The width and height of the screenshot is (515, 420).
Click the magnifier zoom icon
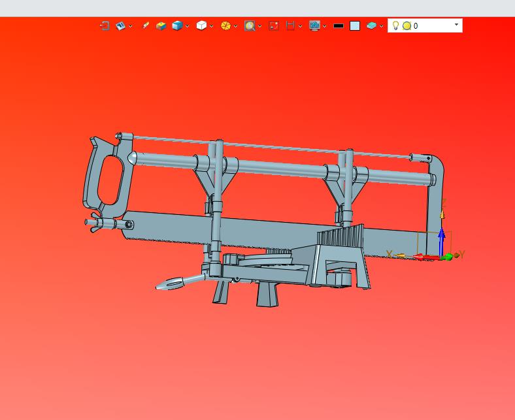[250, 25]
